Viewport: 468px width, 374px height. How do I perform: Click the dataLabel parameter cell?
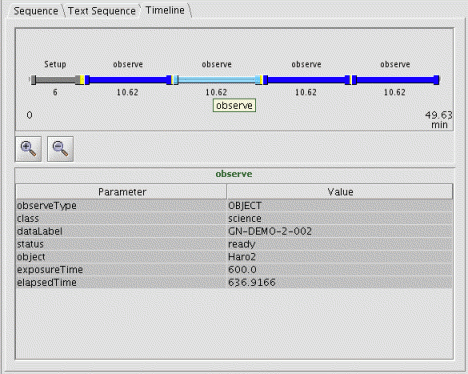121,231
